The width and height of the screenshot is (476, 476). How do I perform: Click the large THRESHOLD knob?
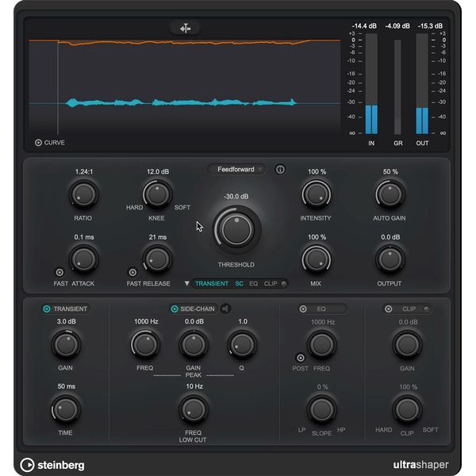236,230
